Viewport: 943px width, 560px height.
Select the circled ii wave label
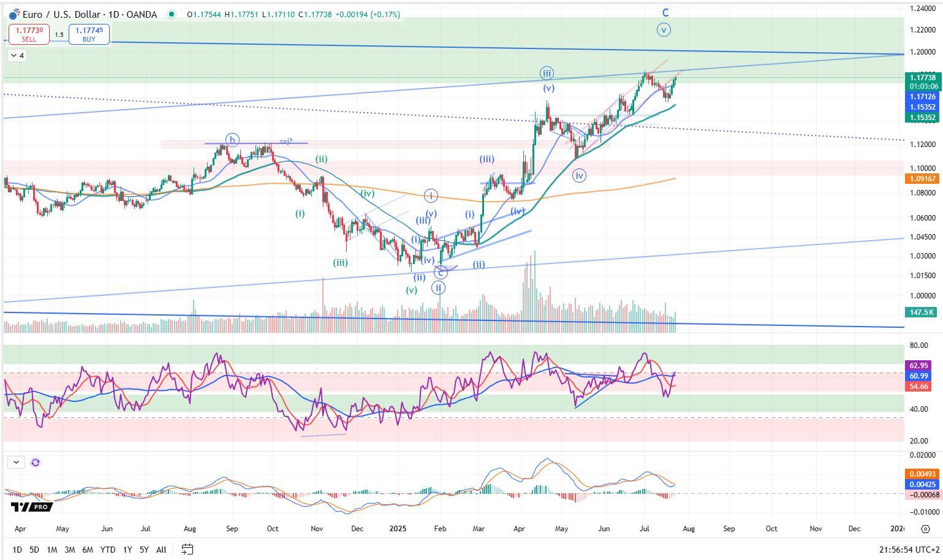(438, 287)
